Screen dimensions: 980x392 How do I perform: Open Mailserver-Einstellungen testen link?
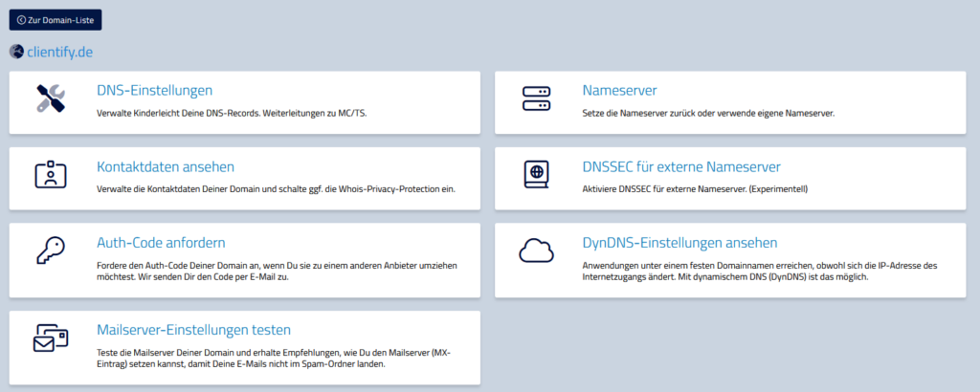point(193,330)
